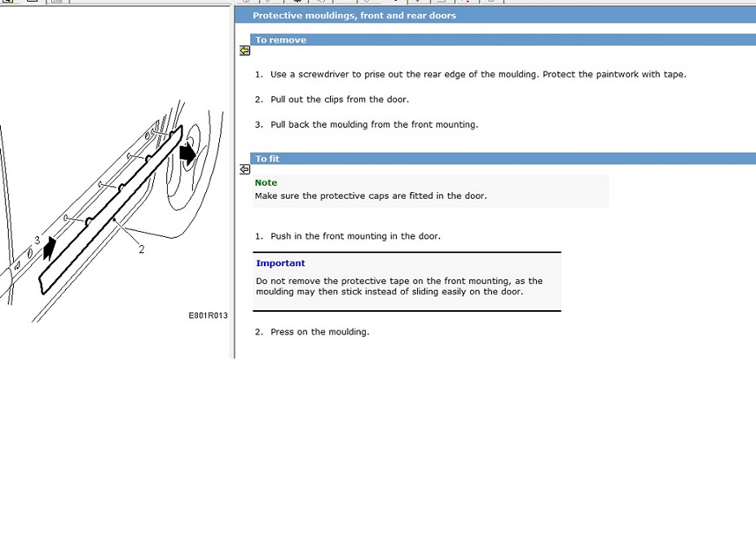This screenshot has width=756, height=556.
Task: Click the black arrow beside diagram label 3
Action: point(50,249)
